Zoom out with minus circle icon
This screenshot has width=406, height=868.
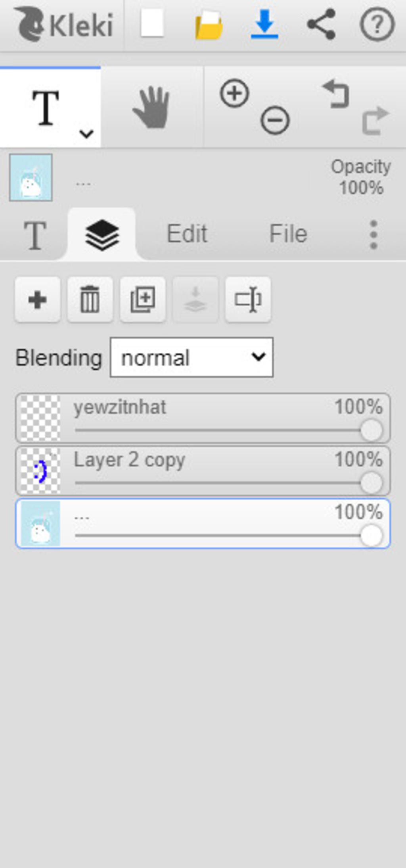275,120
